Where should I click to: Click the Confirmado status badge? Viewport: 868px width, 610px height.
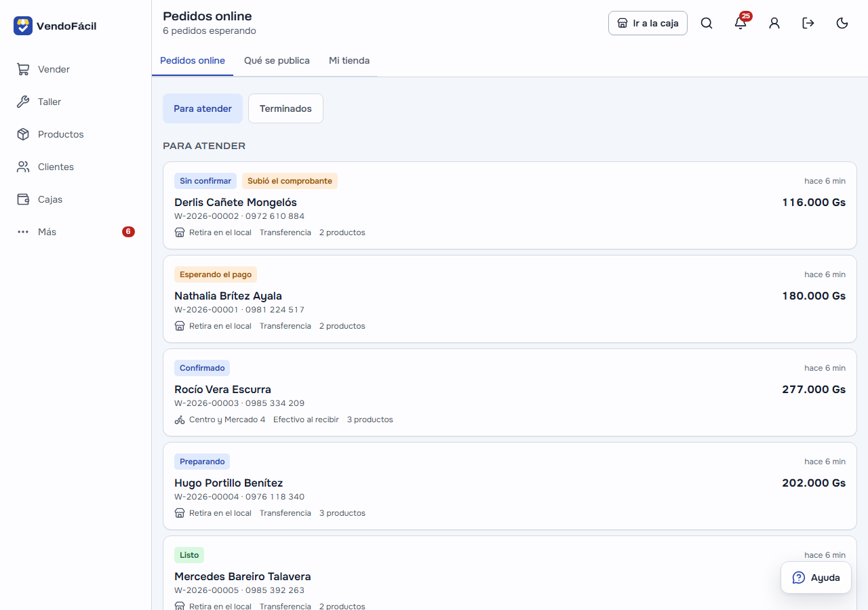click(x=202, y=368)
